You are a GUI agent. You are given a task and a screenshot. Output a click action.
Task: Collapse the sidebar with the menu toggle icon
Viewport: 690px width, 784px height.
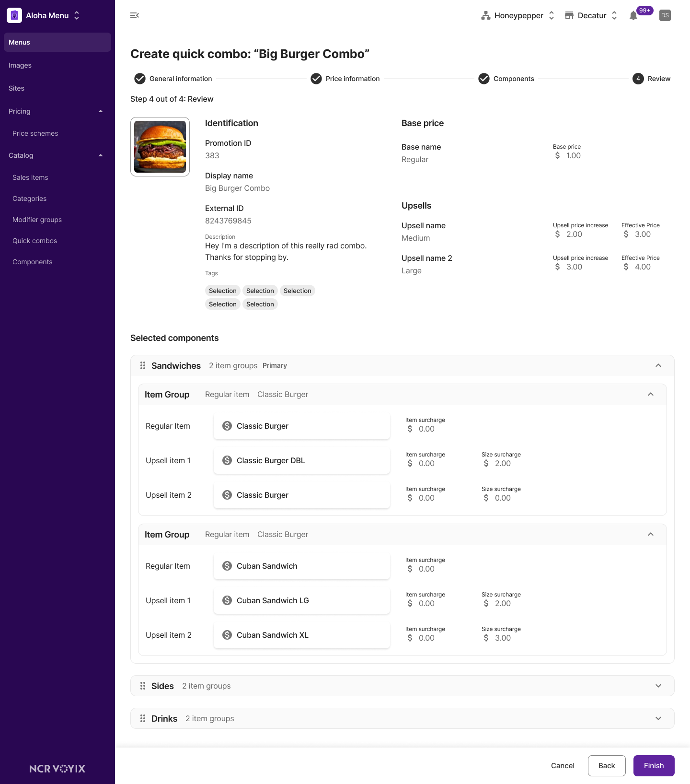[135, 15]
